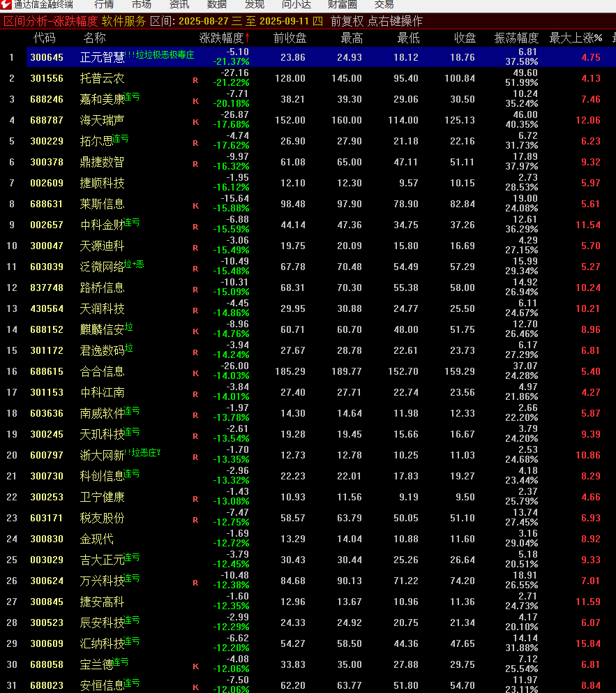Click the R marker on 中科江南 row
This screenshot has height=693, width=616.
195,395
